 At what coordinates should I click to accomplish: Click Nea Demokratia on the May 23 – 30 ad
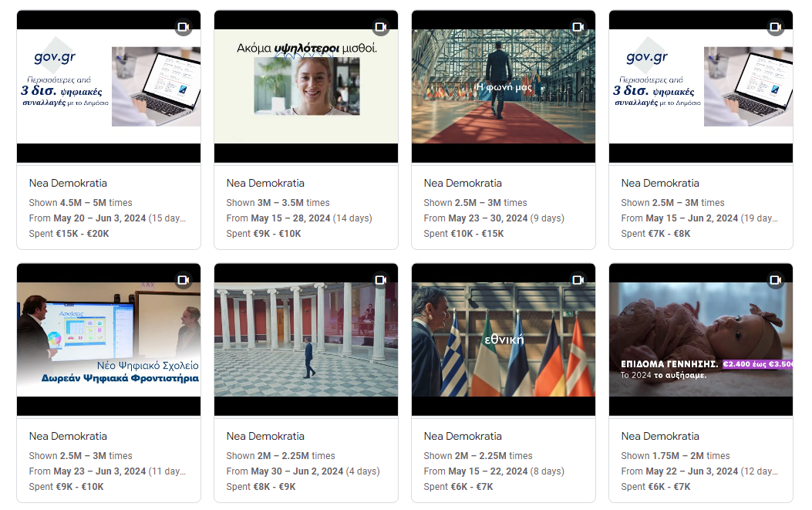click(463, 183)
